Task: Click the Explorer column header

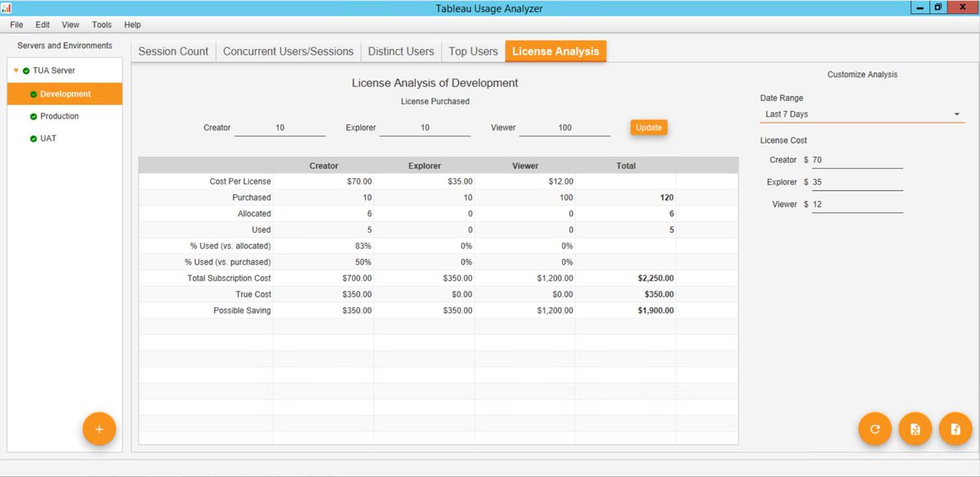Action: (x=425, y=166)
